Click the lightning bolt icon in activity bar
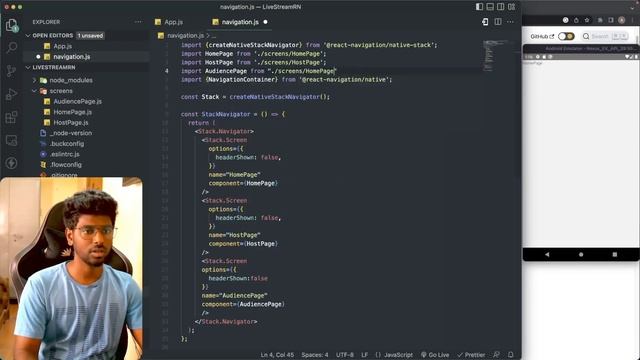Screen dimensions: 640x360 tap(11, 163)
